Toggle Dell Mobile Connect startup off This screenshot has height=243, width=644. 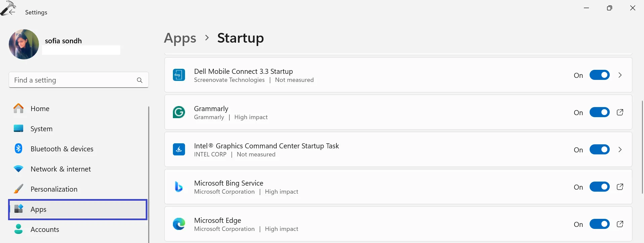coord(599,75)
